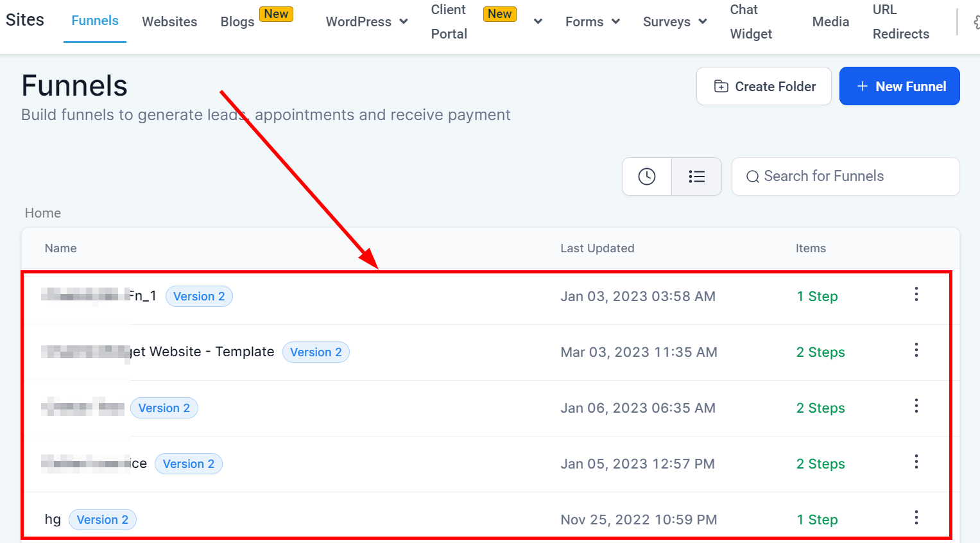Click the Create Folder button
The width and height of the screenshot is (980, 543).
click(x=764, y=87)
